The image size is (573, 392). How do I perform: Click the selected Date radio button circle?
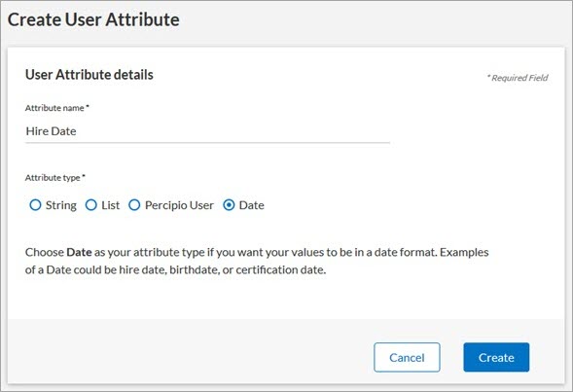tap(229, 205)
